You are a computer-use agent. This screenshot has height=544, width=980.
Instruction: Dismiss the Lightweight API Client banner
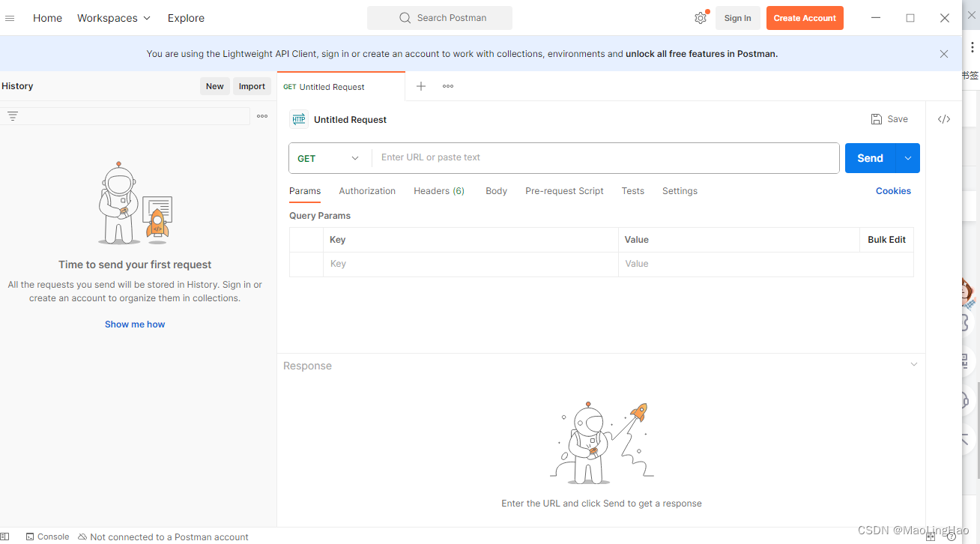(x=944, y=54)
